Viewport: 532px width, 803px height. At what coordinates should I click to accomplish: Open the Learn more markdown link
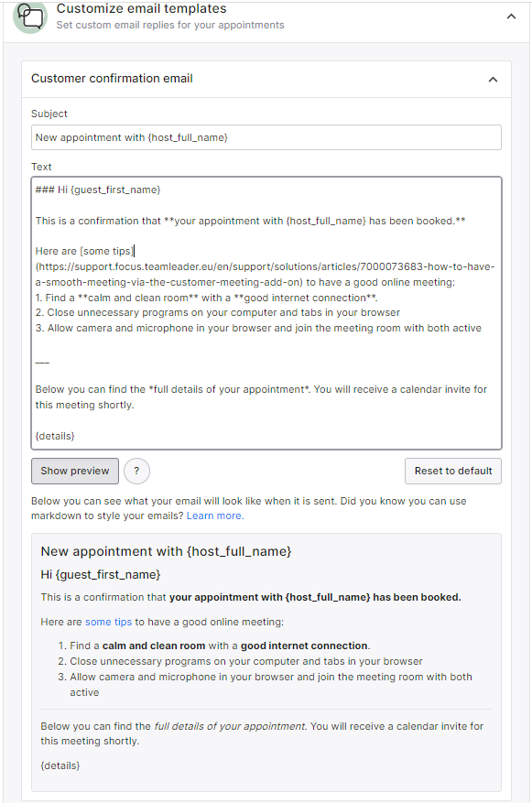215,515
